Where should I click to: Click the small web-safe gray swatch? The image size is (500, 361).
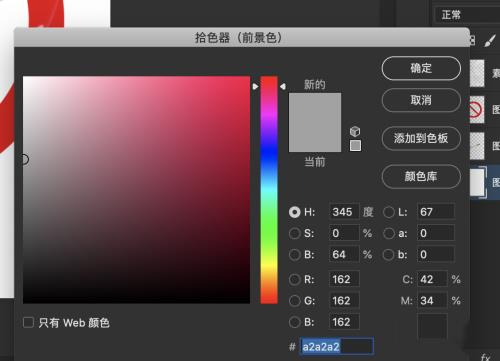coord(355,146)
